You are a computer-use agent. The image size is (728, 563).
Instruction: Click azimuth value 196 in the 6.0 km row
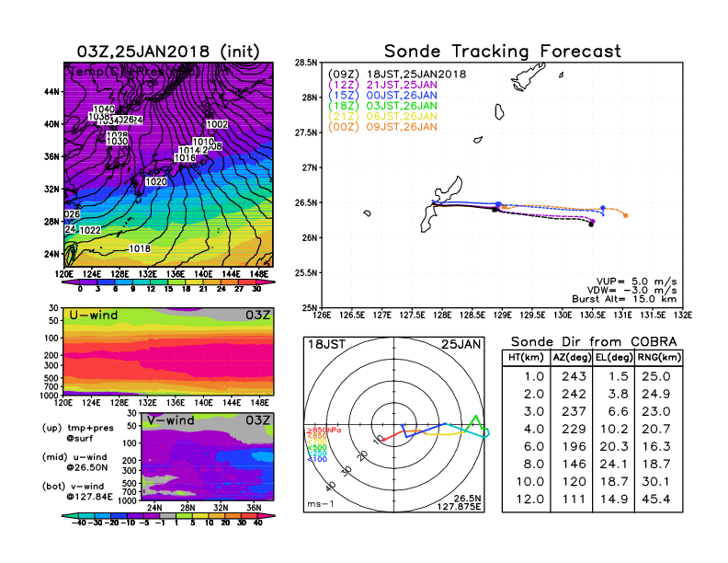[574, 446]
